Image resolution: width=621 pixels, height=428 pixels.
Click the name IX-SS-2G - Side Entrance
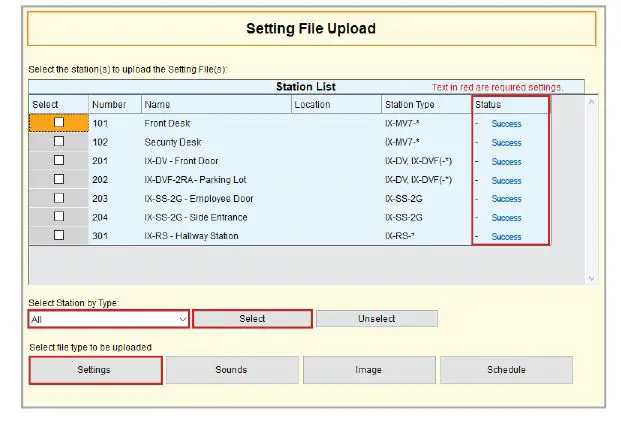pyautogui.click(x=196, y=217)
